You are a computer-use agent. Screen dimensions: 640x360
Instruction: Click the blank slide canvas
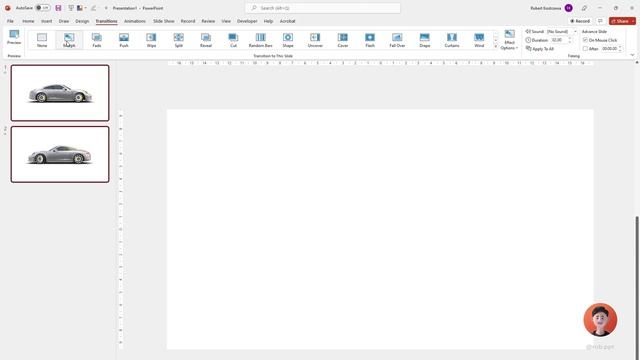[x=380, y=229]
